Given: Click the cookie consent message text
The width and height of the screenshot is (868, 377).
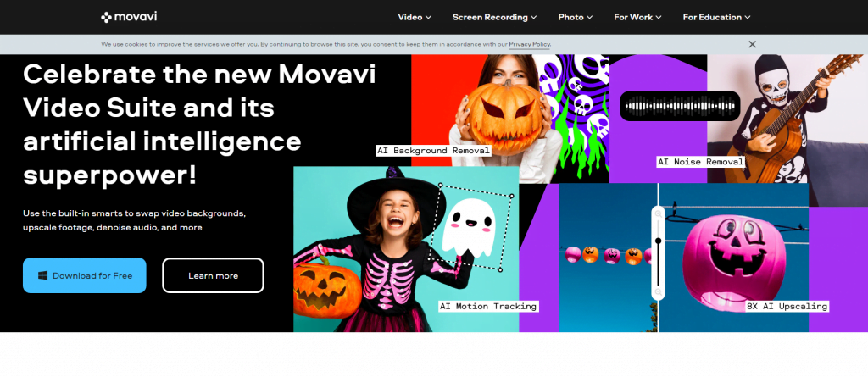Looking at the screenshot, I should coord(325,44).
